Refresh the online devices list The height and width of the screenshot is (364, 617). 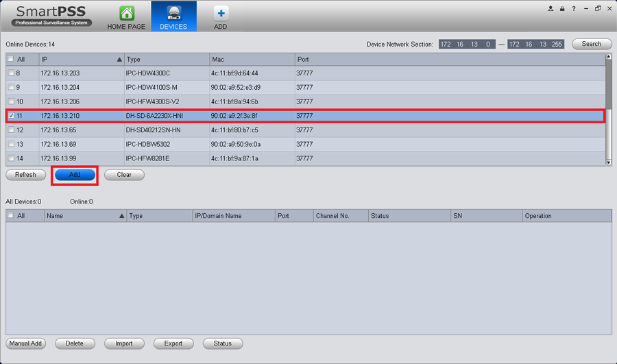pyautogui.click(x=25, y=175)
